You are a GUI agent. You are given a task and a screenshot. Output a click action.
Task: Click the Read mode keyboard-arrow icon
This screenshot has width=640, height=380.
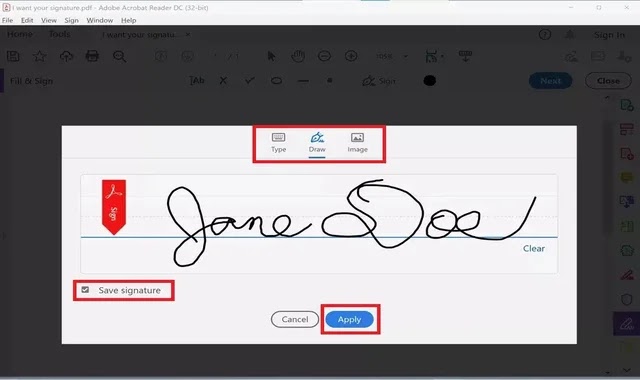[465, 56]
